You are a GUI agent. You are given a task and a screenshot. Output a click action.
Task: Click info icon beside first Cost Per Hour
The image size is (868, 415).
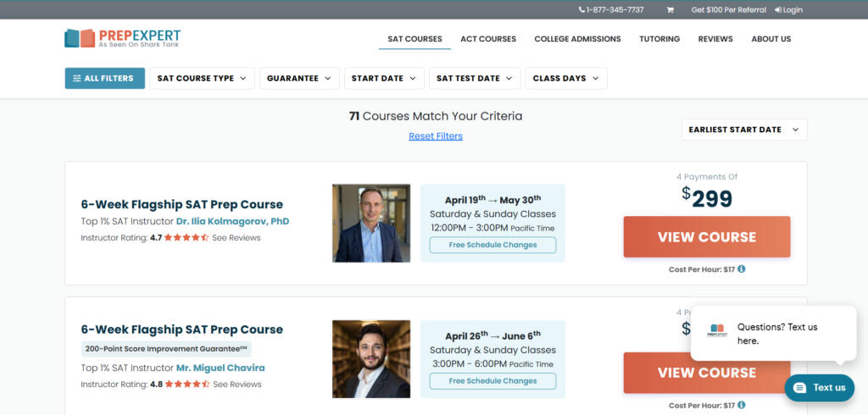[741, 269]
